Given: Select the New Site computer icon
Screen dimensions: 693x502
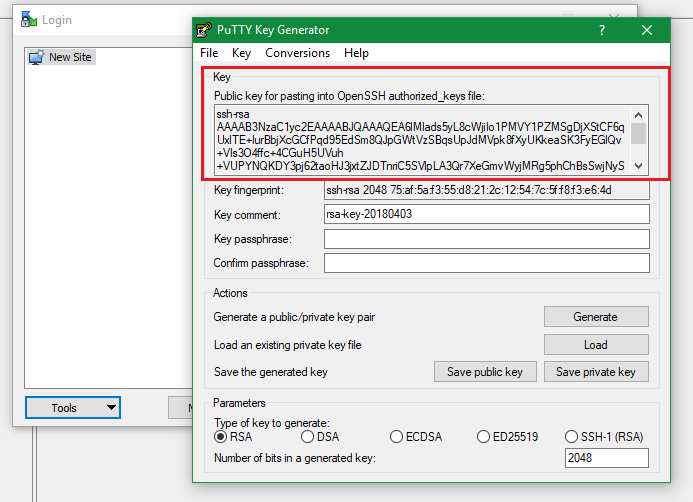Looking at the screenshot, I should point(36,57).
